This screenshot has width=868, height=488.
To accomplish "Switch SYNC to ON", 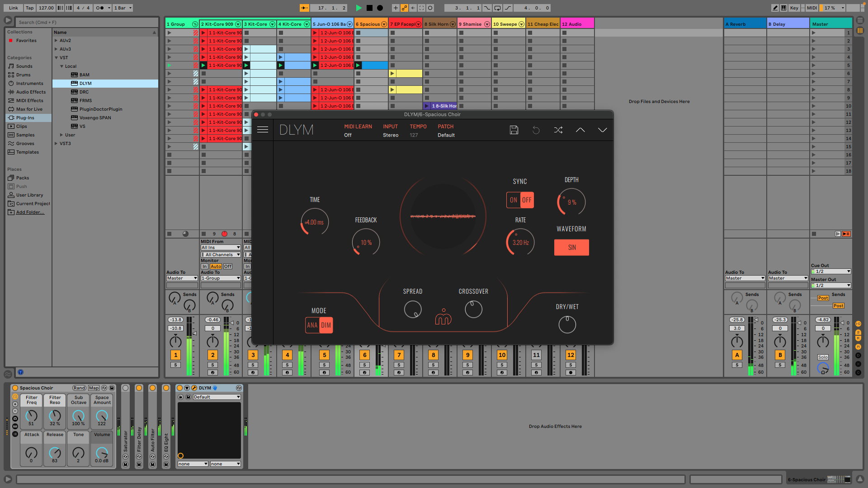I will pyautogui.click(x=514, y=200).
